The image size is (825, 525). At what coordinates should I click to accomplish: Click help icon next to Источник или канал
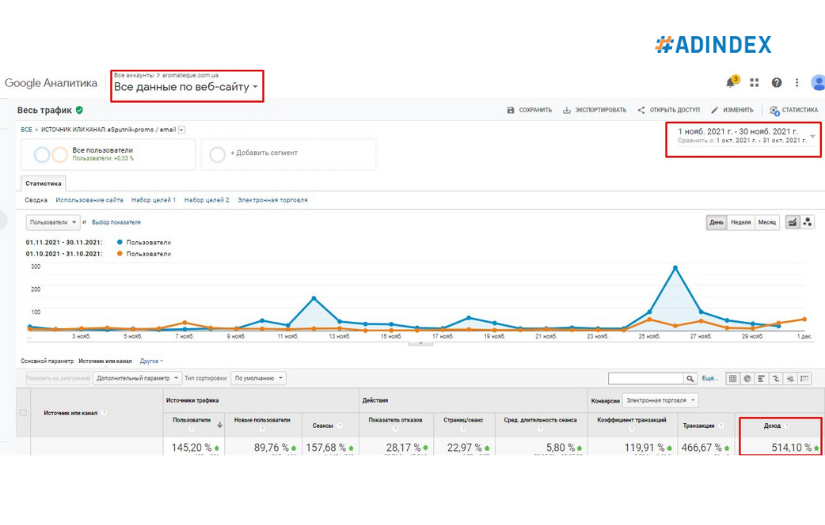[x=104, y=413]
